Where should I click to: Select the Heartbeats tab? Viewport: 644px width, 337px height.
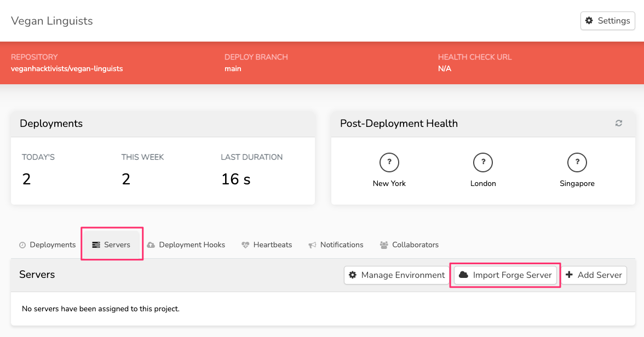[x=267, y=245]
